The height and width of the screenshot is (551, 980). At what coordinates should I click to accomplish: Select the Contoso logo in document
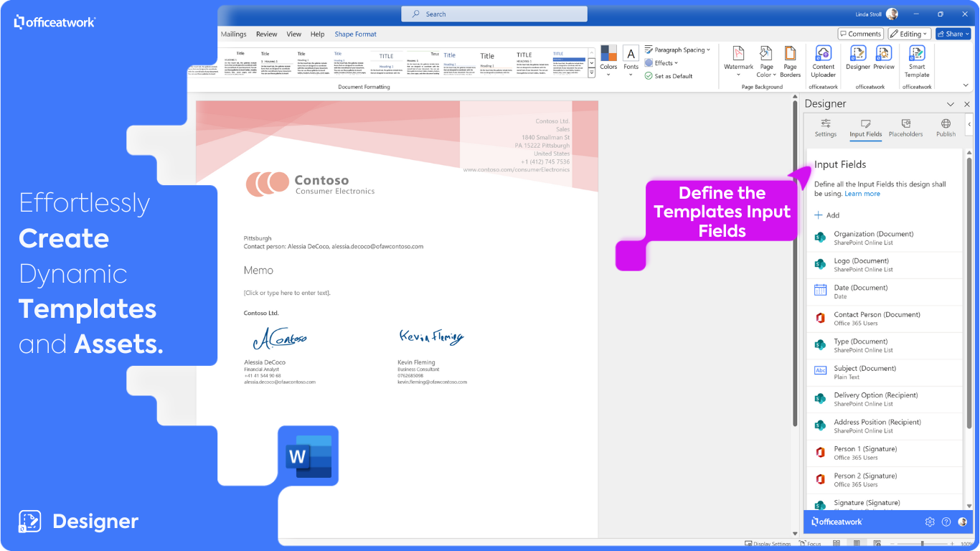[x=310, y=184]
